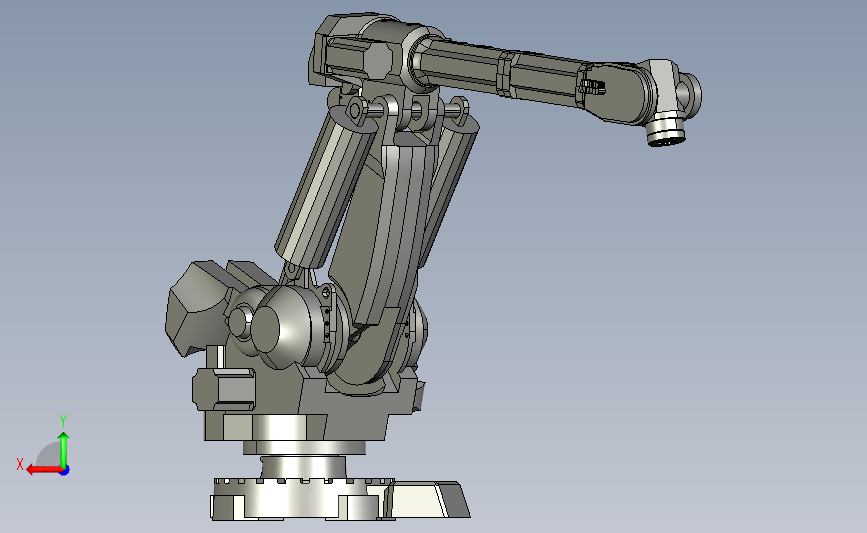Click the red X axis arrow
Image resolution: width=867 pixels, height=533 pixels.
click(x=44, y=470)
